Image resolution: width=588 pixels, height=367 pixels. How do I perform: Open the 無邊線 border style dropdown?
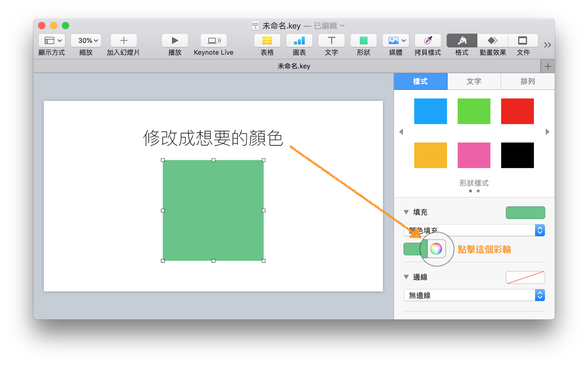(x=474, y=295)
